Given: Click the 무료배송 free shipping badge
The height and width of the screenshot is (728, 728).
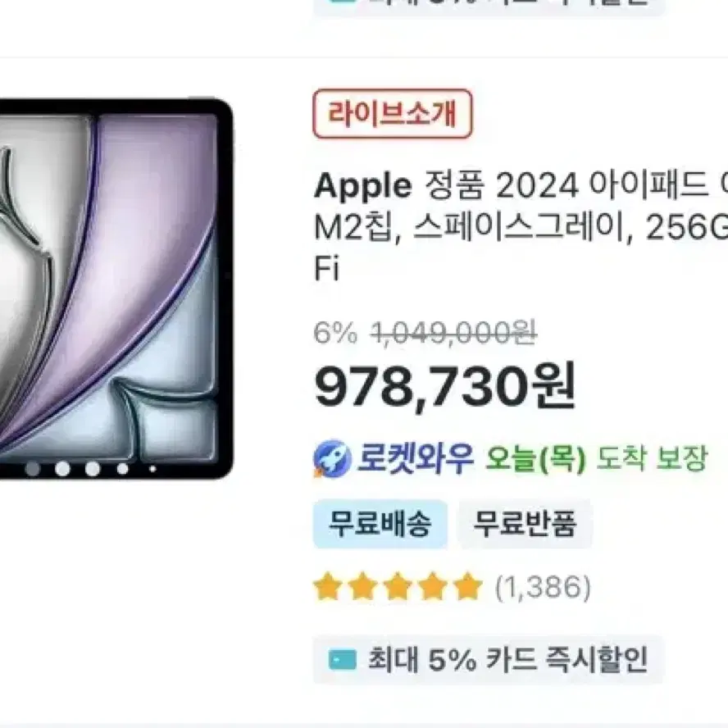Looking at the screenshot, I should 380,524.
